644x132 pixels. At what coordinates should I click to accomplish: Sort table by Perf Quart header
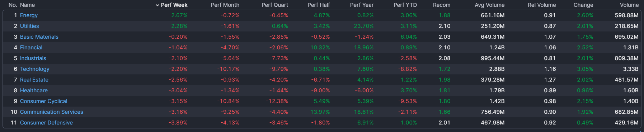coord(275,5)
